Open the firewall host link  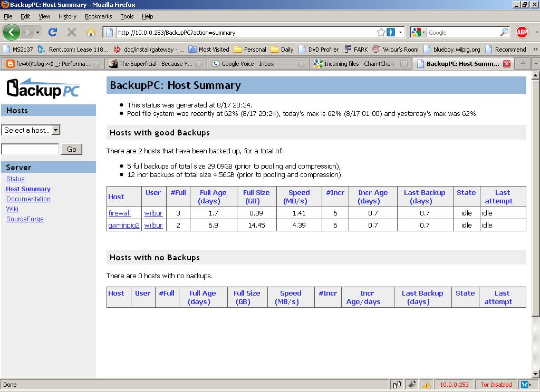tap(120, 213)
